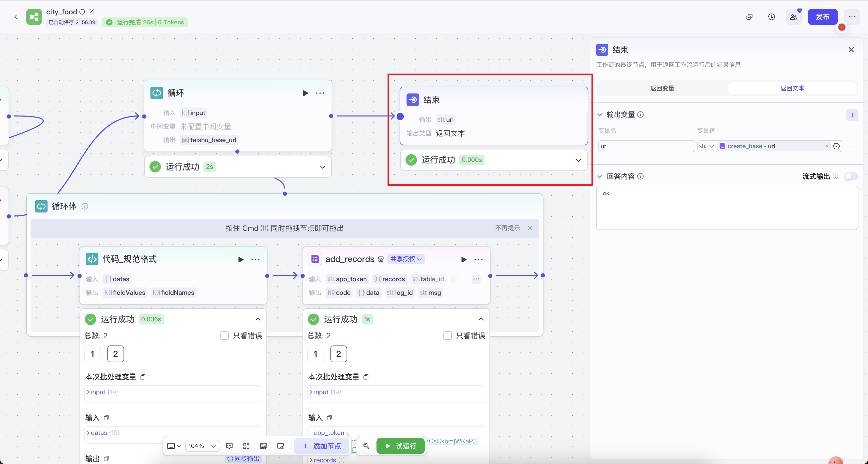Viewport: 868px width, 464px height.
Task: Expand the 结束 node 运行成功 result
Action: [x=578, y=160]
